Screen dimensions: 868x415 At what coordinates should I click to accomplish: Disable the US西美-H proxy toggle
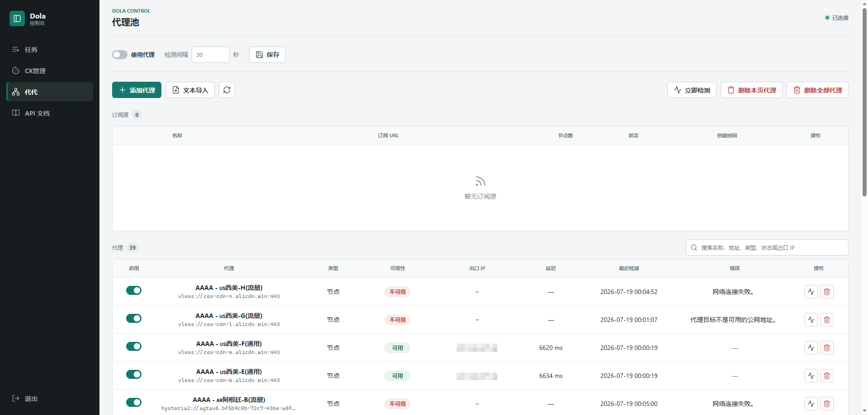pyautogui.click(x=134, y=290)
